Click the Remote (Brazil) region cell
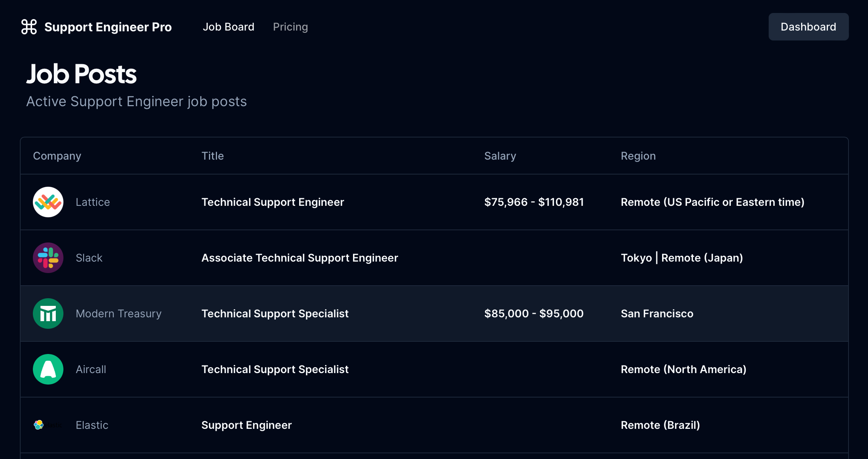868x459 pixels. 660,425
